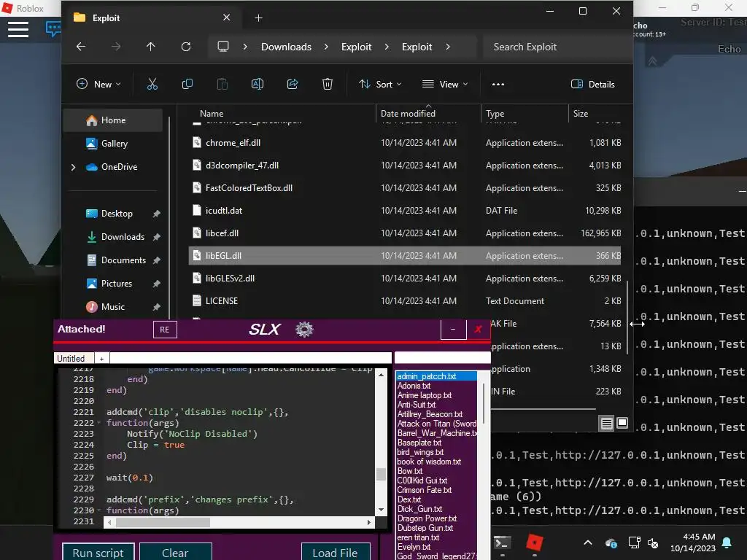Close the Exploit tab
This screenshot has width=747, height=560.
pyautogui.click(x=227, y=17)
